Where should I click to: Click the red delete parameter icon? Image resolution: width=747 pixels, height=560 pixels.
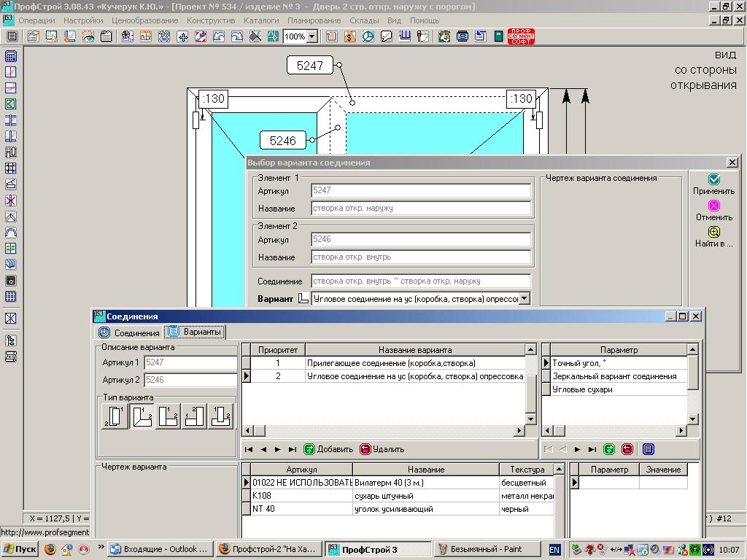click(x=627, y=449)
